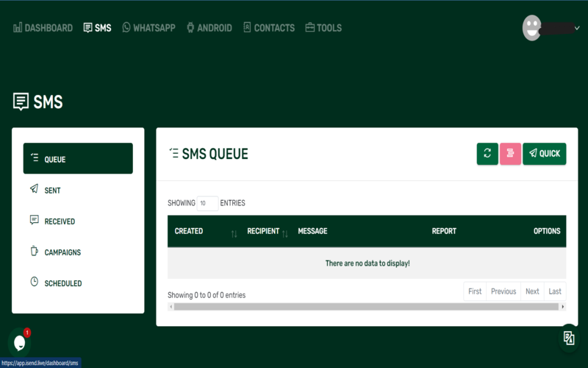Viewport: 588px width, 368px height.
Task: Open Scheduled in the SMS sidebar
Action: pos(62,283)
